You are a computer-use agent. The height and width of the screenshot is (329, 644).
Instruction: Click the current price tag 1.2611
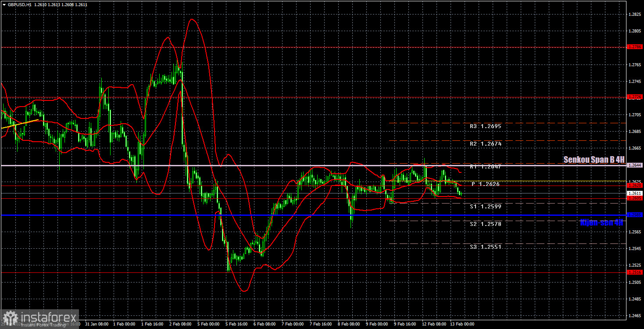tap(635, 193)
